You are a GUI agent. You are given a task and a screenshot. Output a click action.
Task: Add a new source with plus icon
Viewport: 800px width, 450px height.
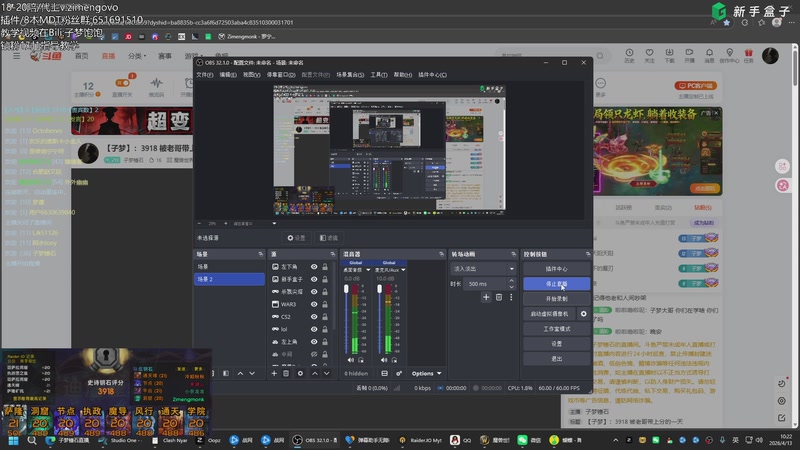tap(275, 373)
